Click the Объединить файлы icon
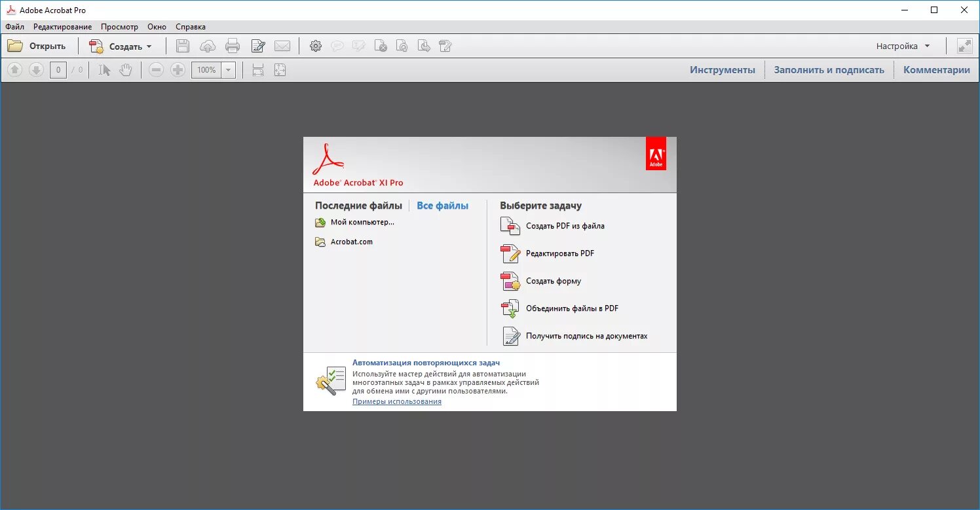This screenshot has height=510, width=980. pos(510,309)
